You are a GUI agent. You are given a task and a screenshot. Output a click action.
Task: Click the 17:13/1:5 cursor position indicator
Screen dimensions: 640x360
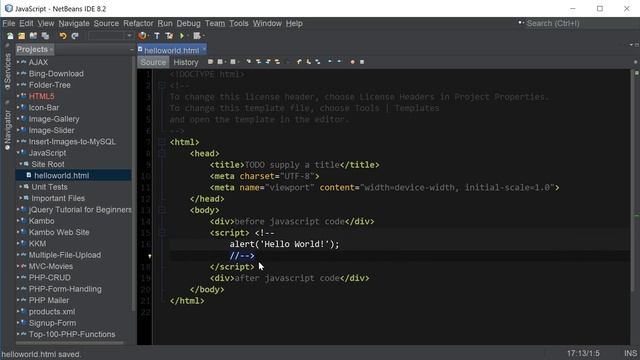[x=583, y=353]
